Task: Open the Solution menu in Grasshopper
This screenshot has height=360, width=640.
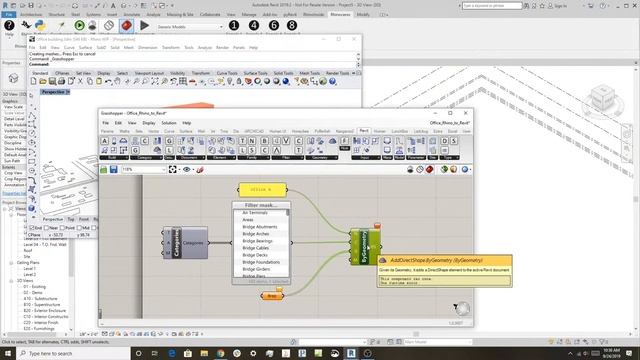Action: coord(169,123)
